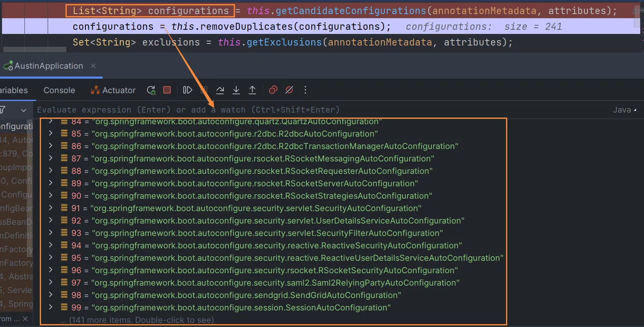
Task: Click the Step Into icon
Action: (236, 90)
